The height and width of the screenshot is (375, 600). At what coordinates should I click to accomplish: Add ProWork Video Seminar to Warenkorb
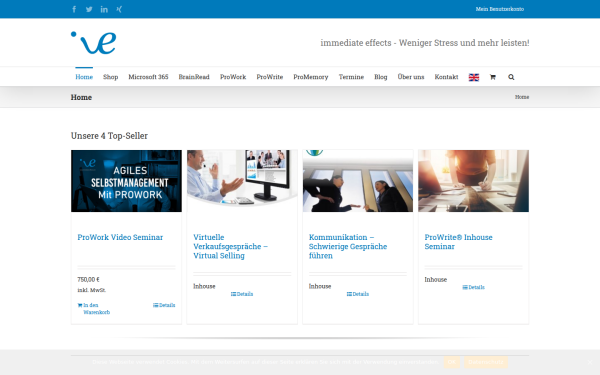tap(94, 308)
